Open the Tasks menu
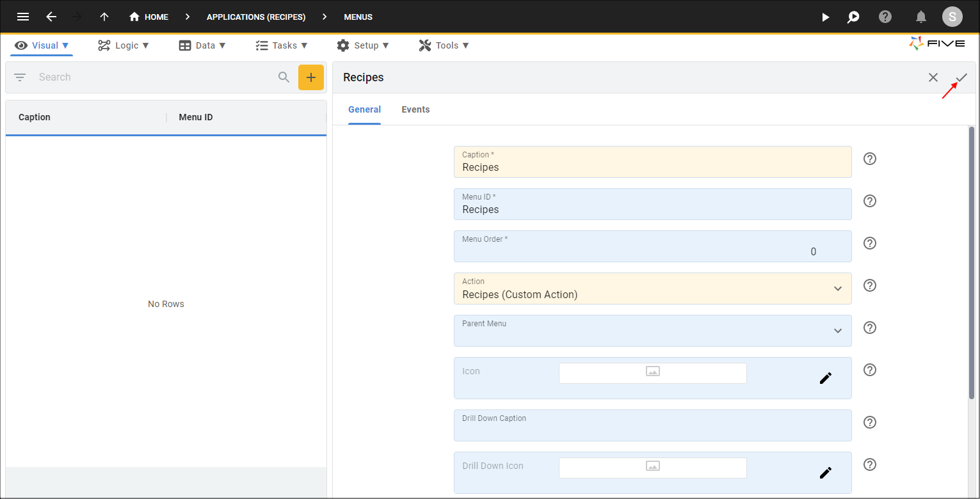 click(x=282, y=45)
